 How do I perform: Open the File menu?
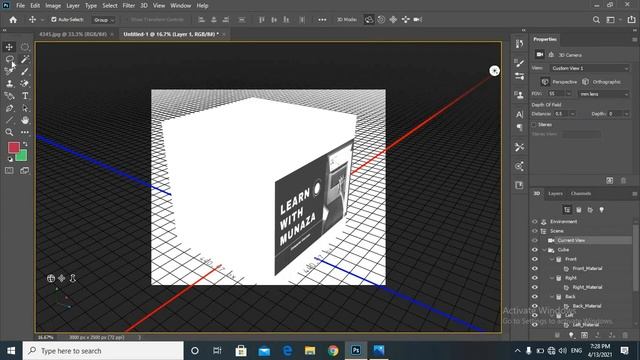pyautogui.click(x=20, y=6)
